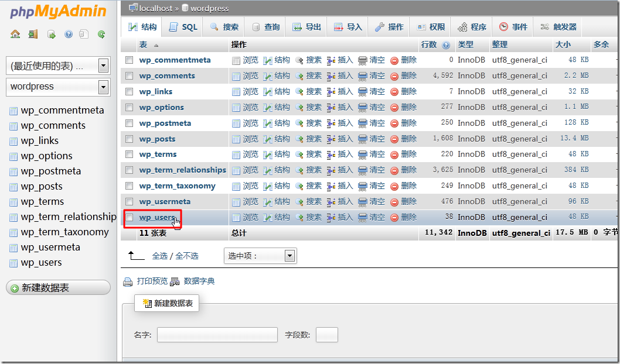Click Browse icon for wp_comments row
Screen dimensions: 620x364
236,76
